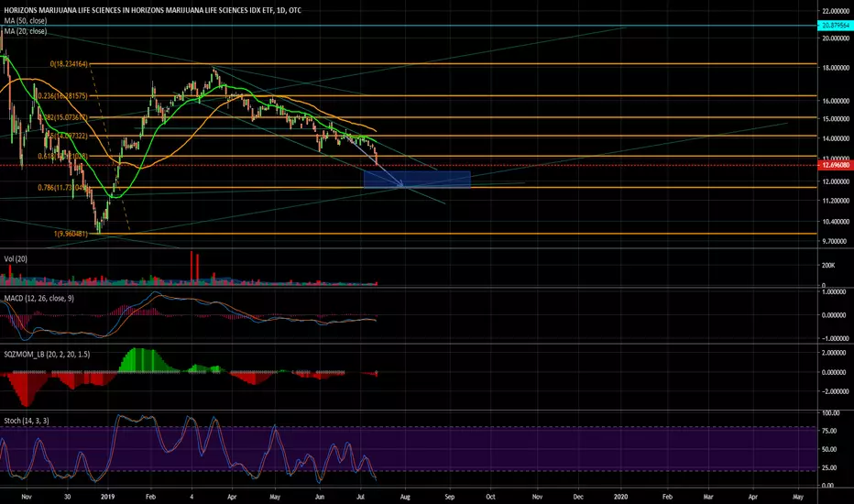Click the 18.000000 price axis value
The image size is (854, 504).
tap(836, 68)
